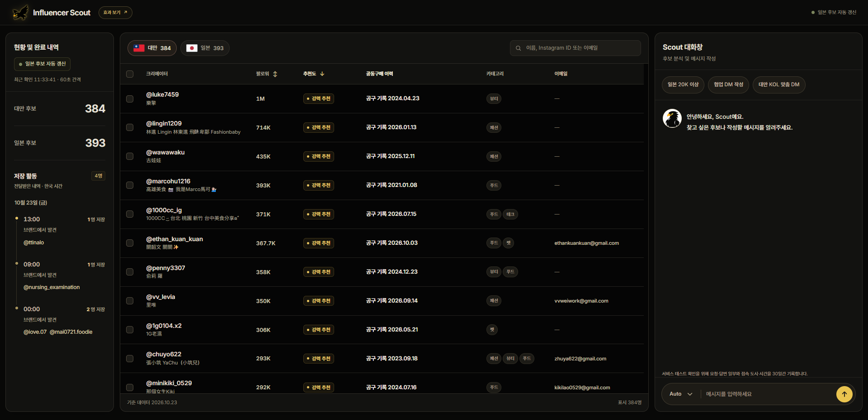Click email zhuya622@gmail.com
Screen dimensions: 868x420
coord(580,359)
